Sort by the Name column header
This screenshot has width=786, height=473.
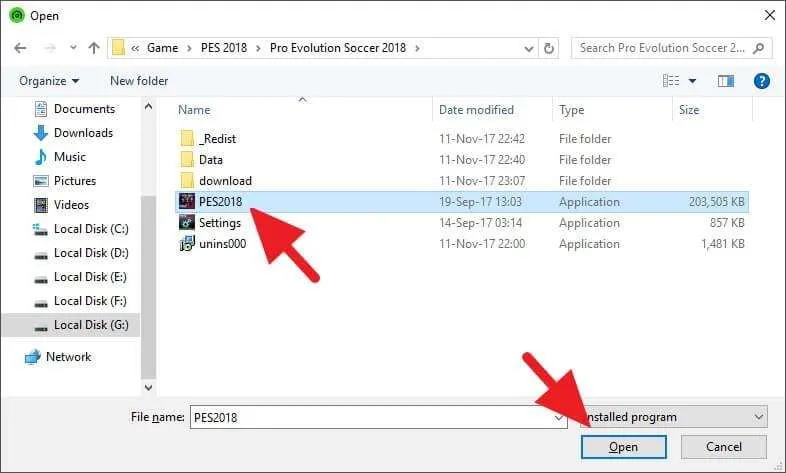[194, 110]
